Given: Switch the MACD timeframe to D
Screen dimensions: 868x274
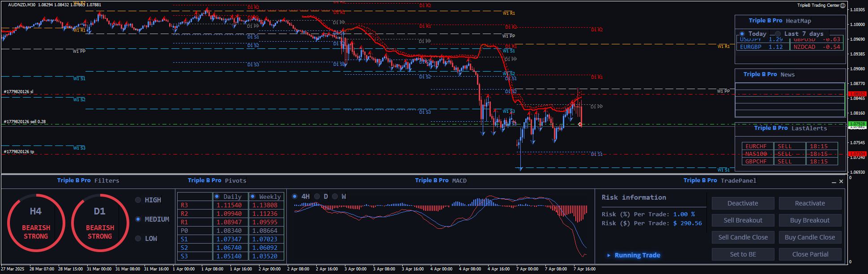Looking at the screenshot, I should (x=317, y=197).
